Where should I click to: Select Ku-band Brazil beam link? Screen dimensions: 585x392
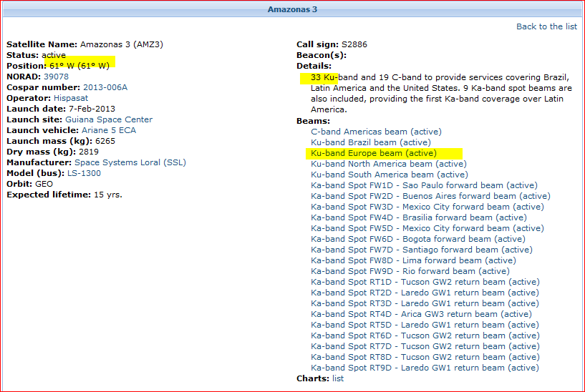pos(370,142)
